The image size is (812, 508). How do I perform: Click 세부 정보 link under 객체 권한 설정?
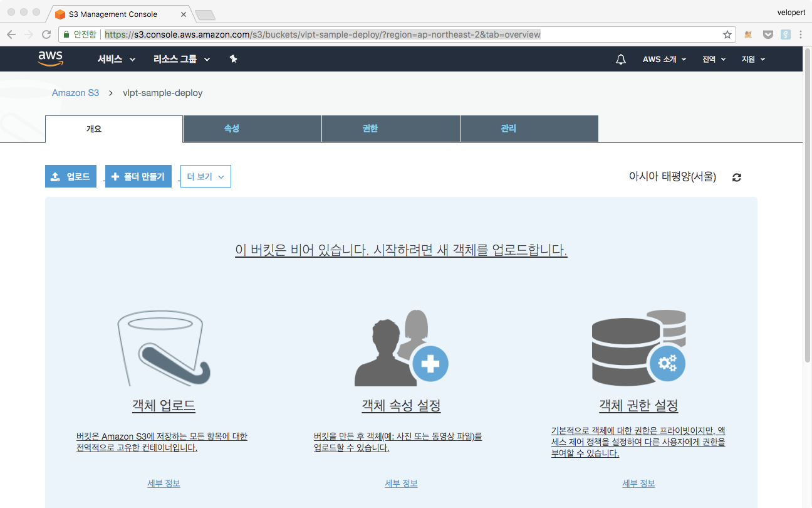pyautogui.click(x=638, y=484)
